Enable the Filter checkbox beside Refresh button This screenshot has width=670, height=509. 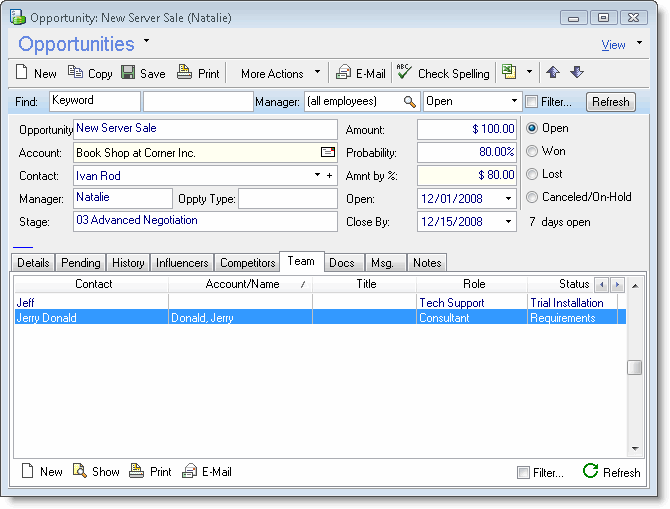(x=532, y=102)
